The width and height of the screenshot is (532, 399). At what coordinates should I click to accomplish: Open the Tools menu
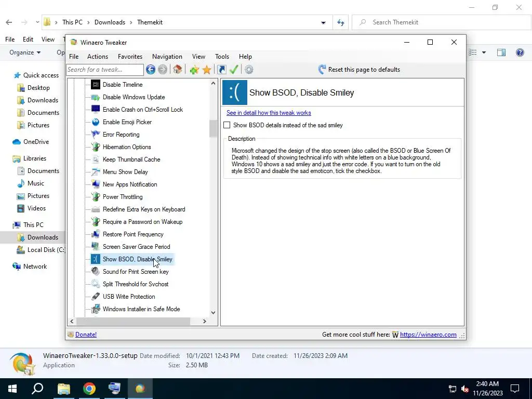(222, 57)
